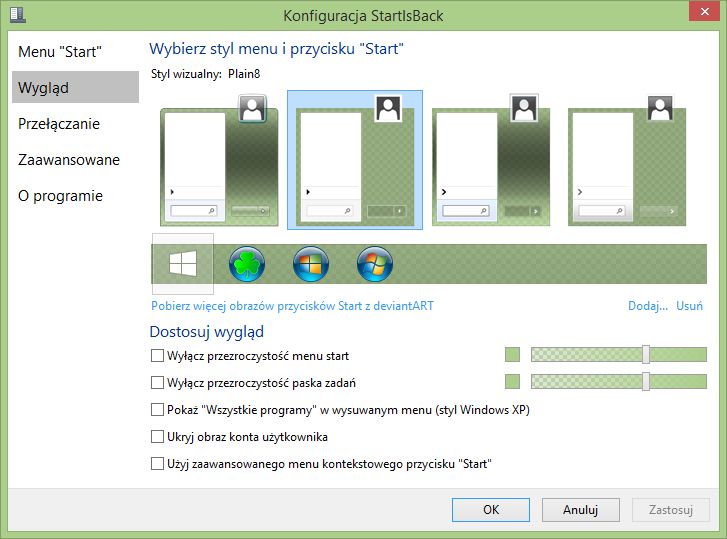Click the Anuluj button
This screenshot has height=539, width=727.
580,510
